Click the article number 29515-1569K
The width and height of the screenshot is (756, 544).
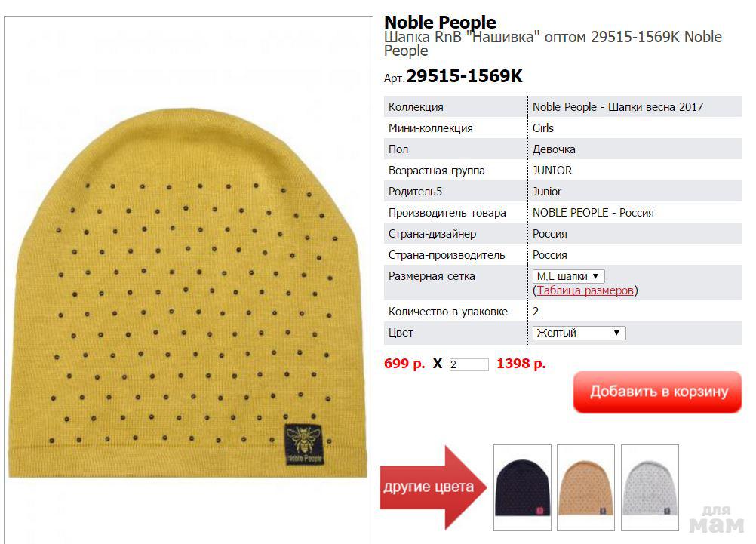click(x=464, y=77)
